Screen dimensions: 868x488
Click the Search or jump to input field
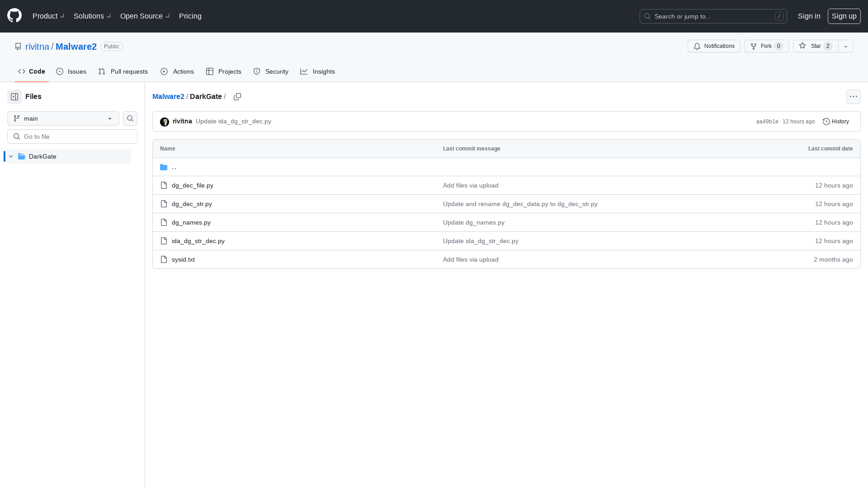coord(713,16)
